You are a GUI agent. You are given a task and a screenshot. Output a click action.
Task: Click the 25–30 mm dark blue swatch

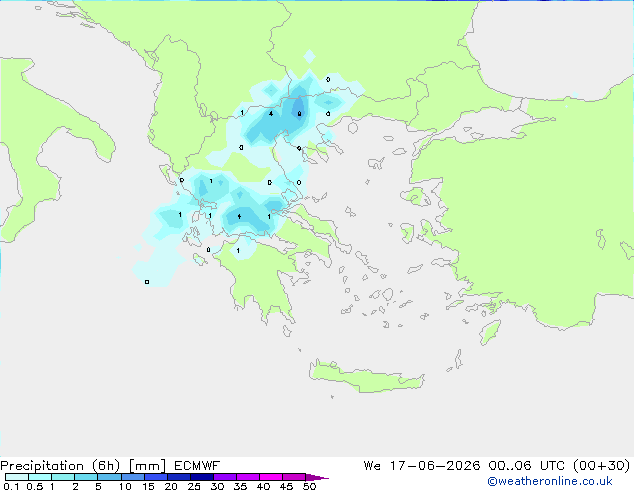[201, 477]
